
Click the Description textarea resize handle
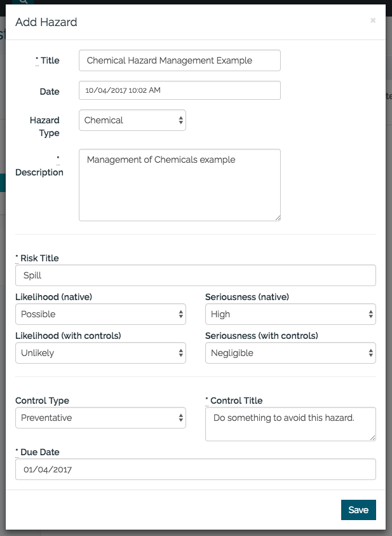[x=278, y=217]
